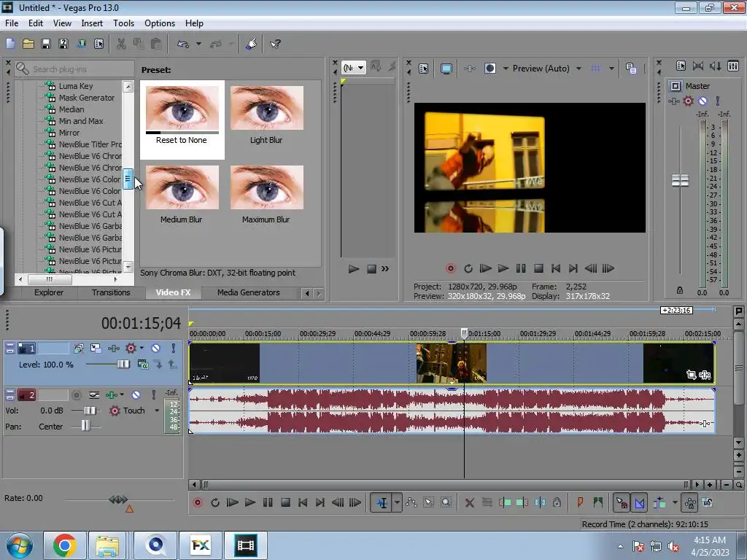Click the trimmer Play button

pos(354,269)
